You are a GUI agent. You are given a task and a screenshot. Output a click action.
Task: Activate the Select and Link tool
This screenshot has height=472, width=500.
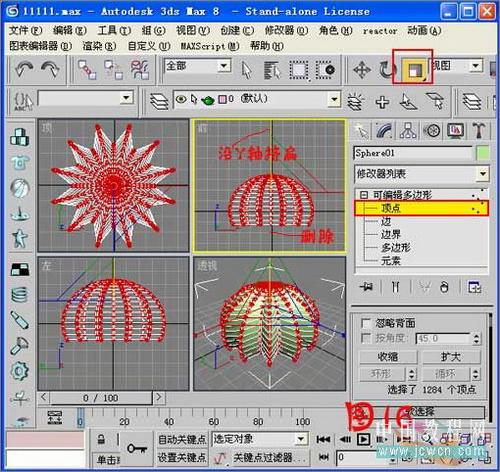(x=87, y=70)
